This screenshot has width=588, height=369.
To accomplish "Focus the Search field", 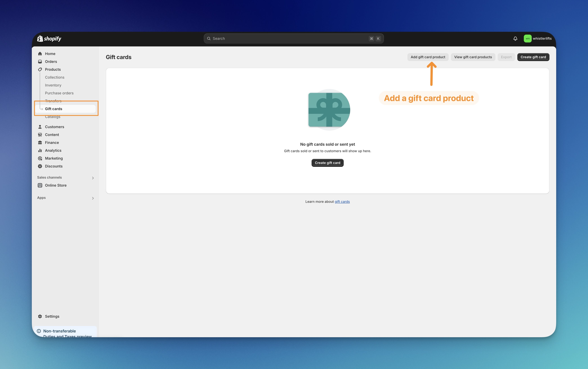I will [293, 39].
